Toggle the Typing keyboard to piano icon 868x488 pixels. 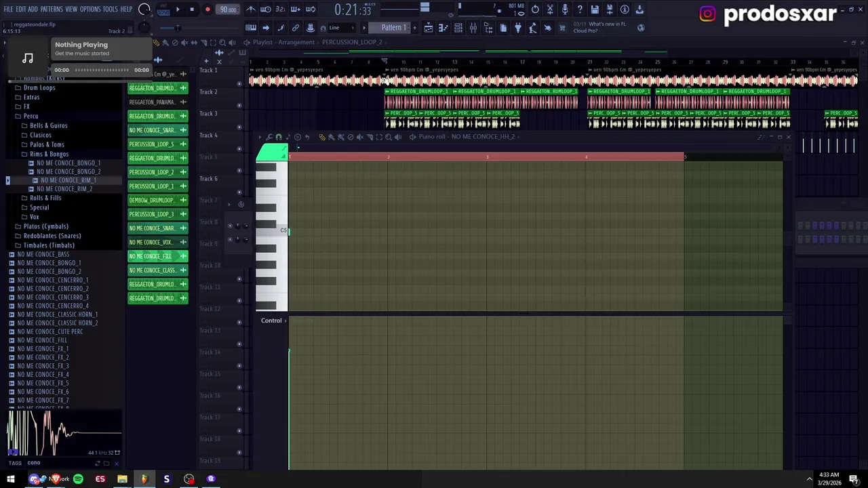251,28
